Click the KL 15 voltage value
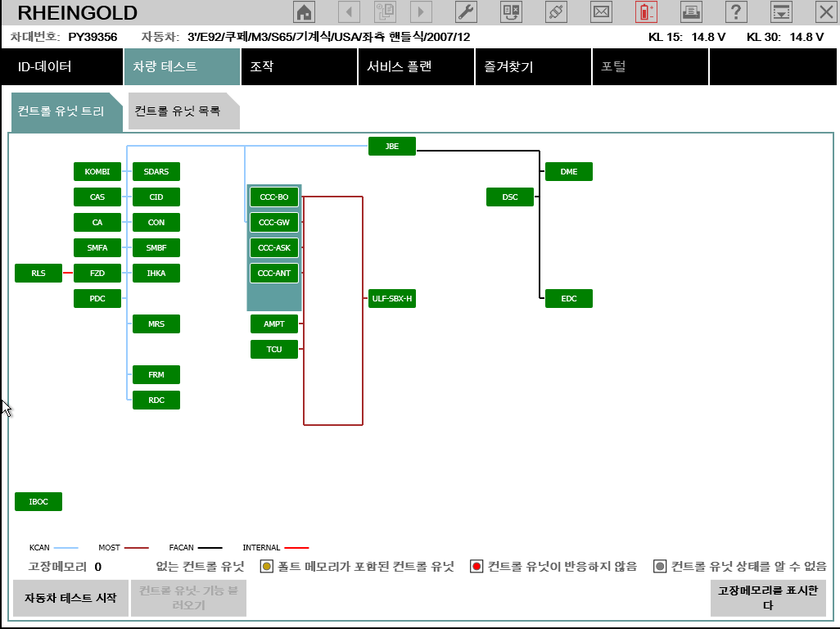Viewport: 840px width, 629px height. (708, 37)
